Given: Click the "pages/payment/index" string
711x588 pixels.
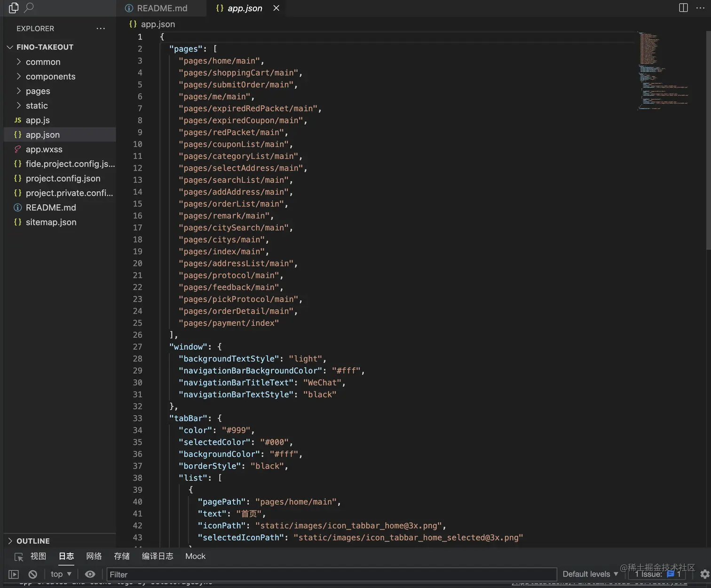Looking at the screenshot, I should (229, 323).
